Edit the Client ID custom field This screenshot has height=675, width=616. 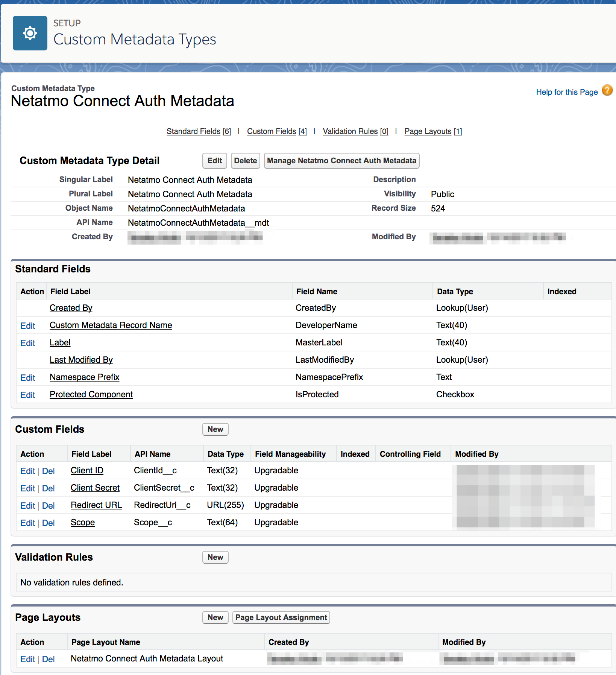coord(28,471)
